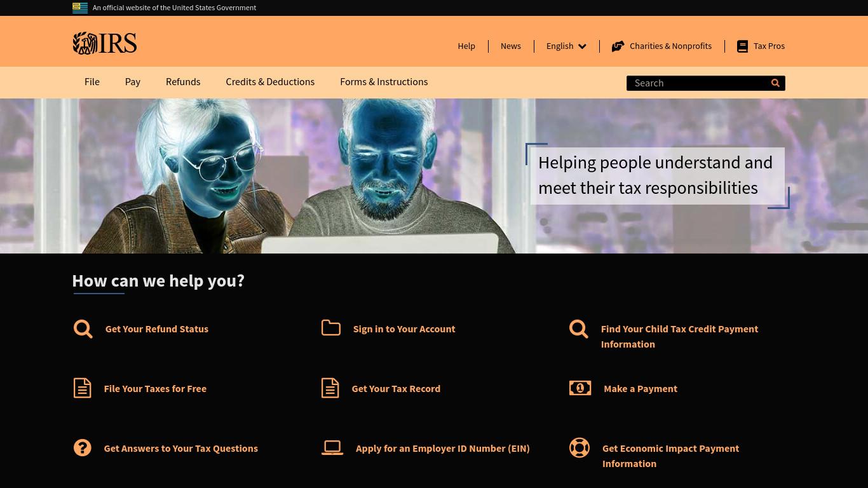Image resolution: width=868 pixels, height=488 pixels.
Task: Click Get Your Refund Status link
Action: tap(157, 329)
